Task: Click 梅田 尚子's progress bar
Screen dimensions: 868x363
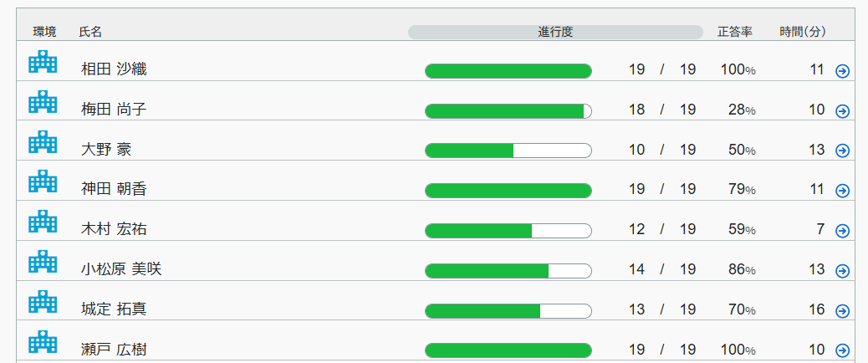Action: (x=508, y=110)
